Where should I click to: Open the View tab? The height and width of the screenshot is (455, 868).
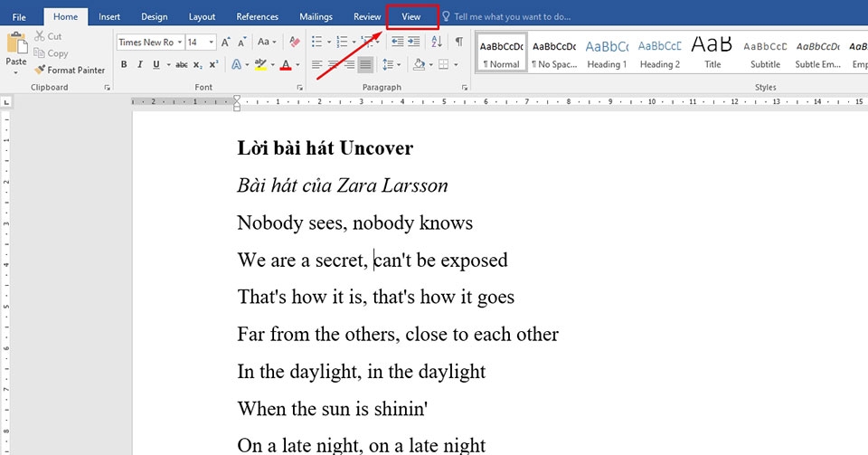click(411, 16)
